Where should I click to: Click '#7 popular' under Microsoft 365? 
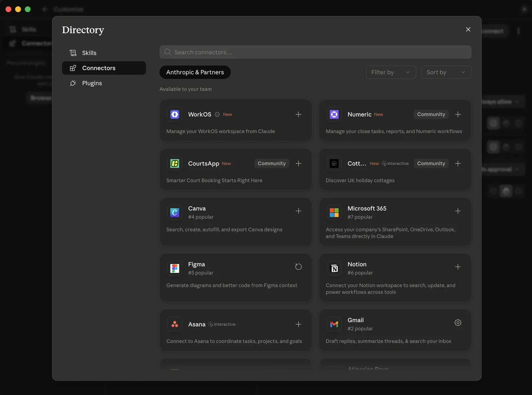tap(360, 217)
